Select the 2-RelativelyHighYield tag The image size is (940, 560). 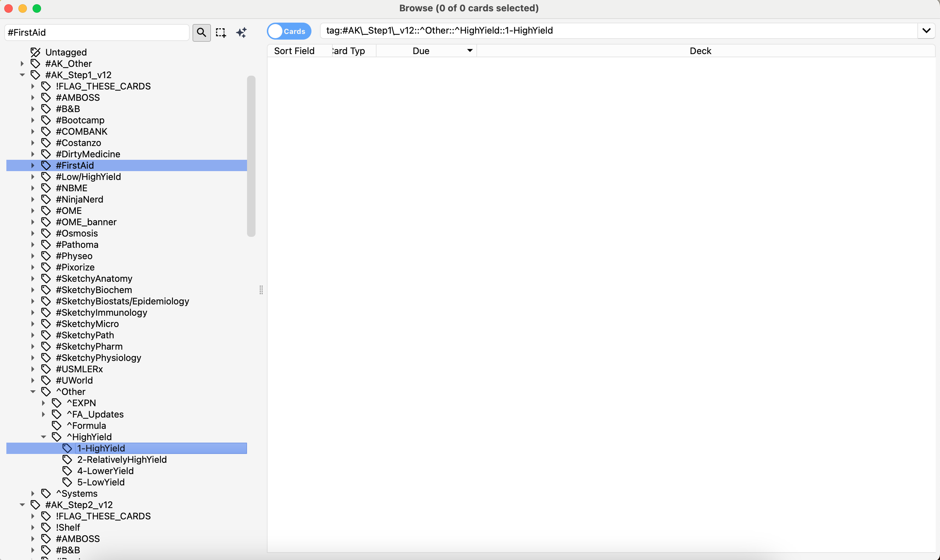(x=122, y=459)
